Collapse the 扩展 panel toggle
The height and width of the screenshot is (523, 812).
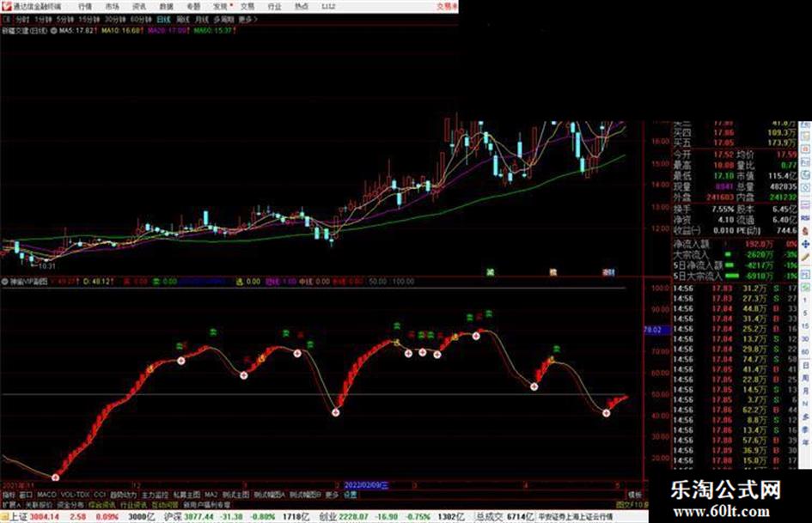[11, 504]
